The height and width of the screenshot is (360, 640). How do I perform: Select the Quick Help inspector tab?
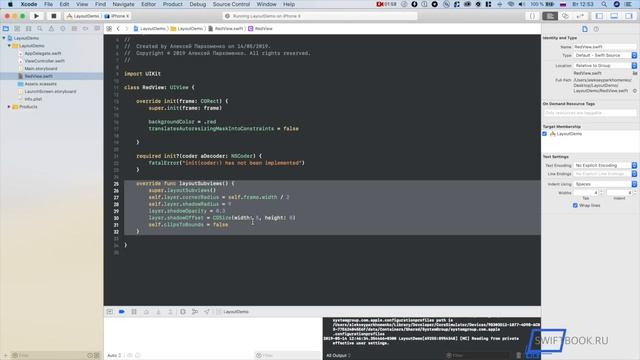point(596,29)
